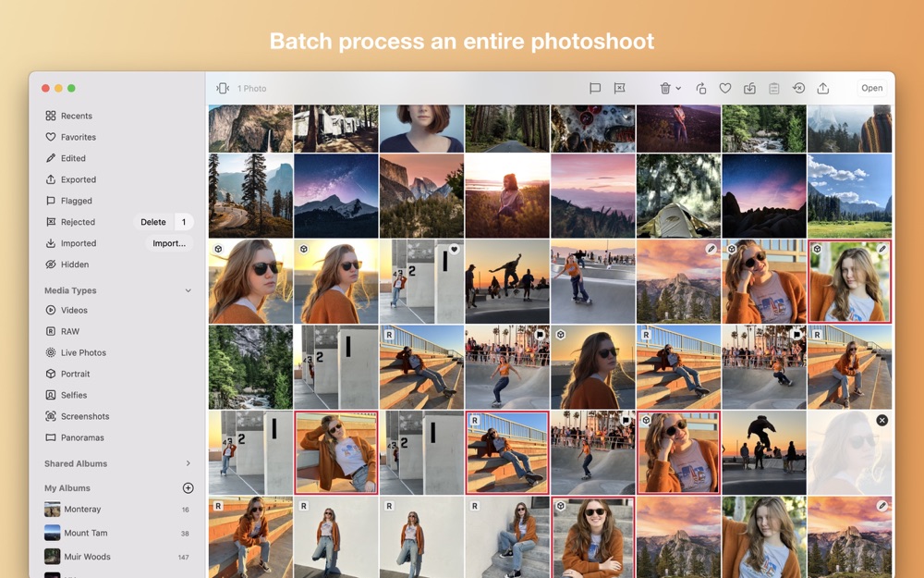Remove reject mark on faded photo

(x=881, y=421)
